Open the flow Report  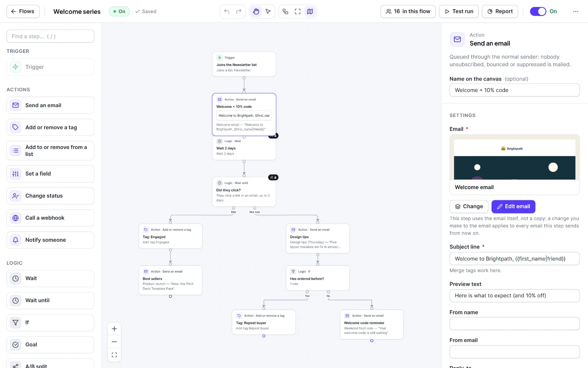pyautogui.click(x=500, y=11)
